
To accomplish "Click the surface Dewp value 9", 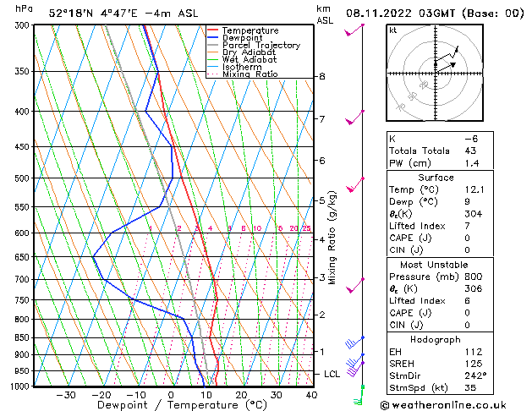I will coord(468,202).
